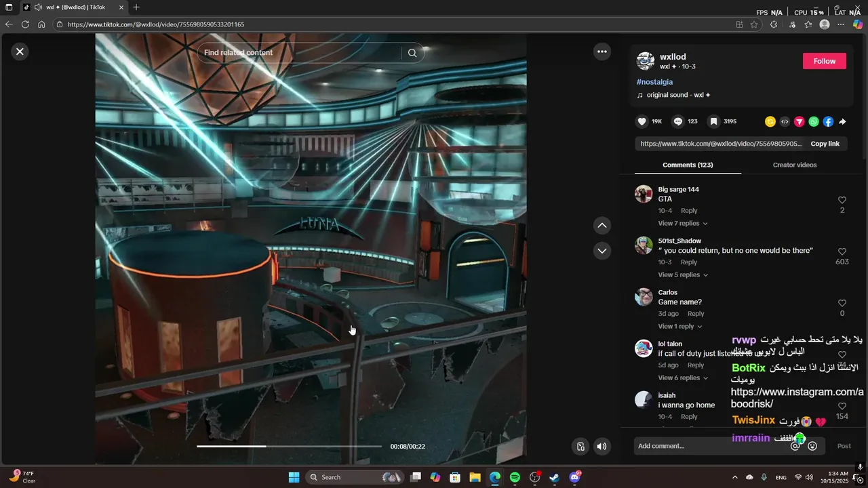Image resolution: width=868 pixels, height=488 pixels.
Task: Go to next video with down chevron
Action: click(601, 251)
